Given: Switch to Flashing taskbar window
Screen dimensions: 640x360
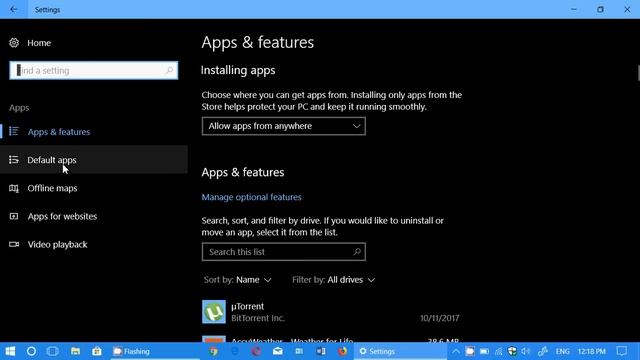Looking at the screenshot, I should pos(155,351).
